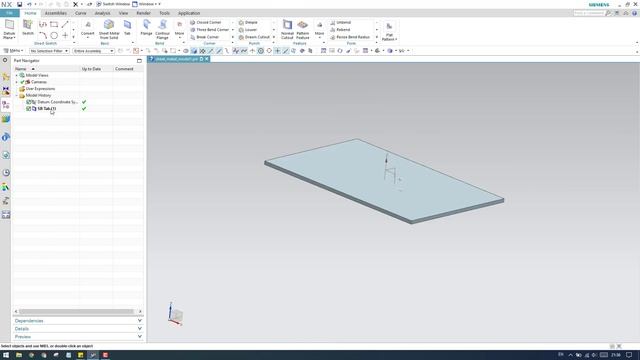640x360 pixels.
Task: Expand the Preview panel
Action: [78, 337]
